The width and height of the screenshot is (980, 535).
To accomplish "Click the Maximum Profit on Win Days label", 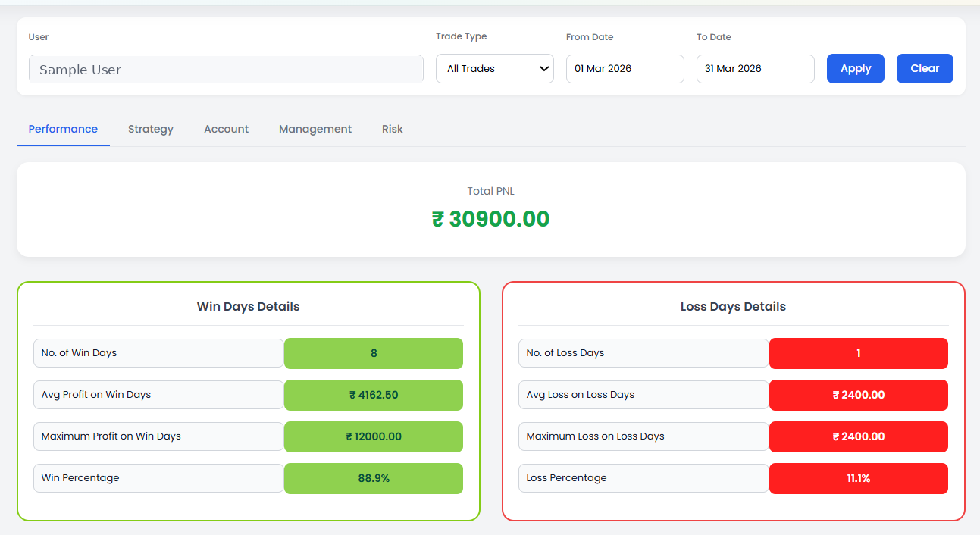I will [158, 436].
